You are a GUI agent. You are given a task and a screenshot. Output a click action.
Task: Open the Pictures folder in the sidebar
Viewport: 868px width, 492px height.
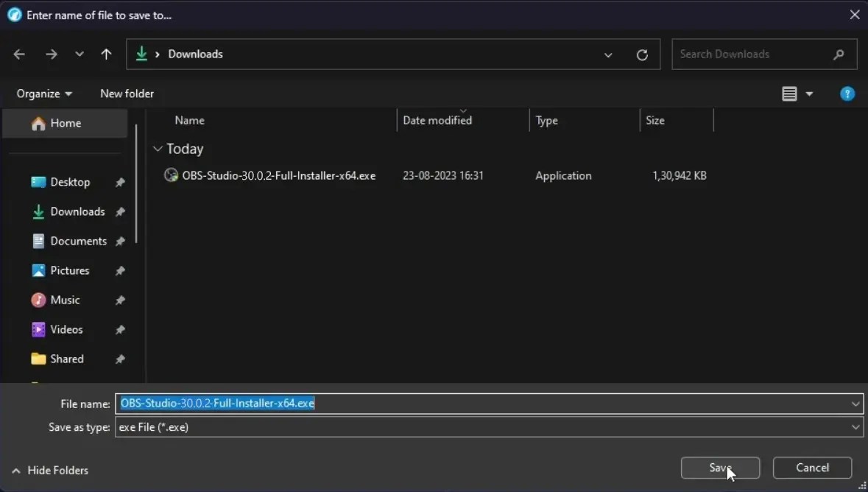tap(70, 270)
